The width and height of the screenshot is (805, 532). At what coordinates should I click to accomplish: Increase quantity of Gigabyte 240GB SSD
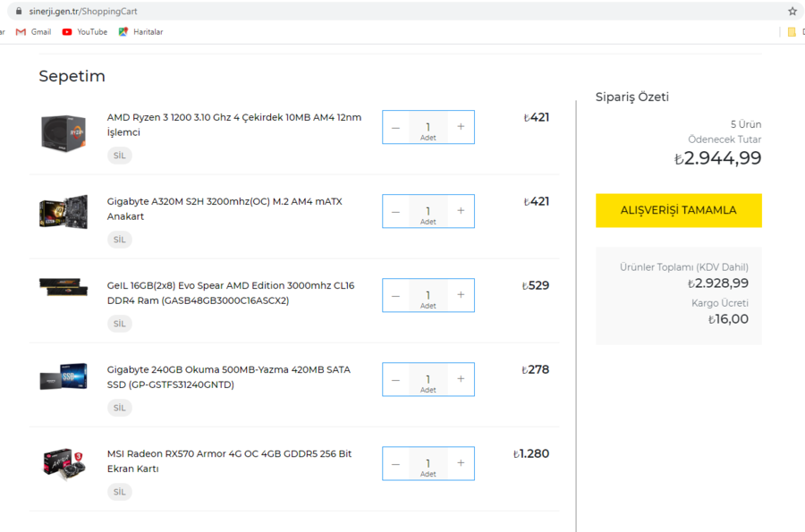click(x=461, y=379)
